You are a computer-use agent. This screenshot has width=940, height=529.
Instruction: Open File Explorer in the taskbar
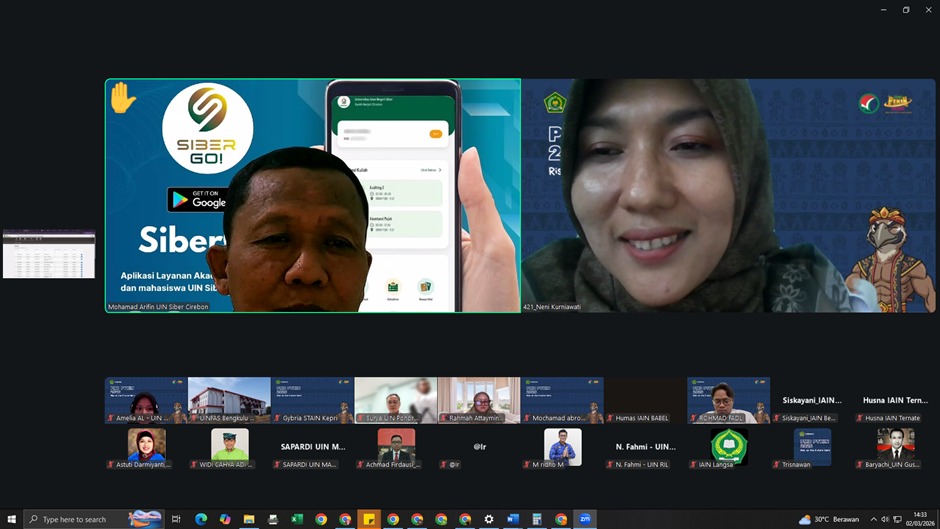pyautogui.click(x=249, y=519)
